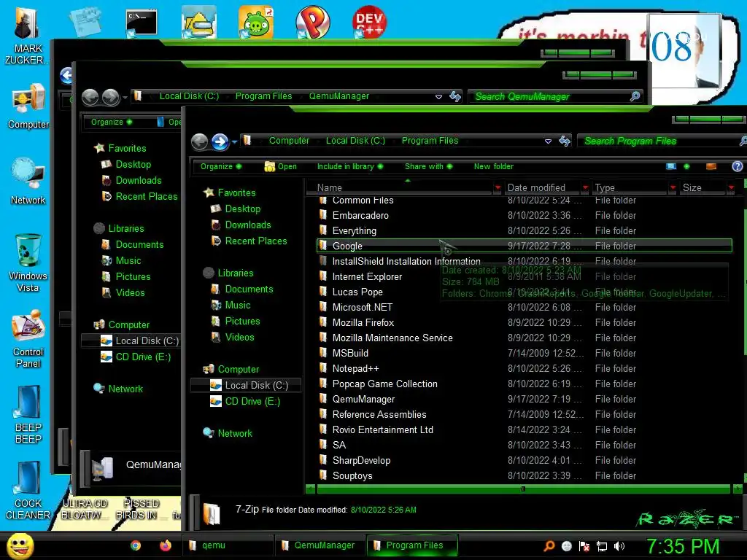Open the Control Panel desktop icon
This screenshot has height=560, width=747.
(x=28, y=338)
